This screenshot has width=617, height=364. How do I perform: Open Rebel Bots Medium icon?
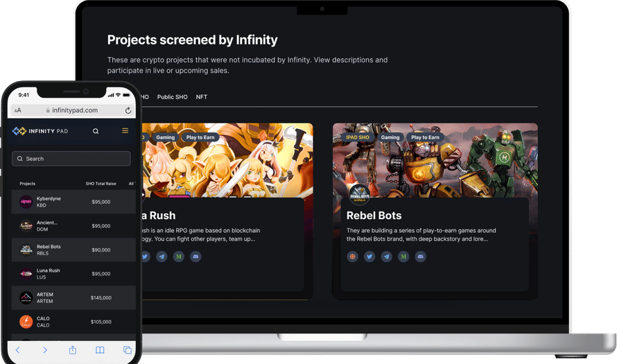[403, 257]
